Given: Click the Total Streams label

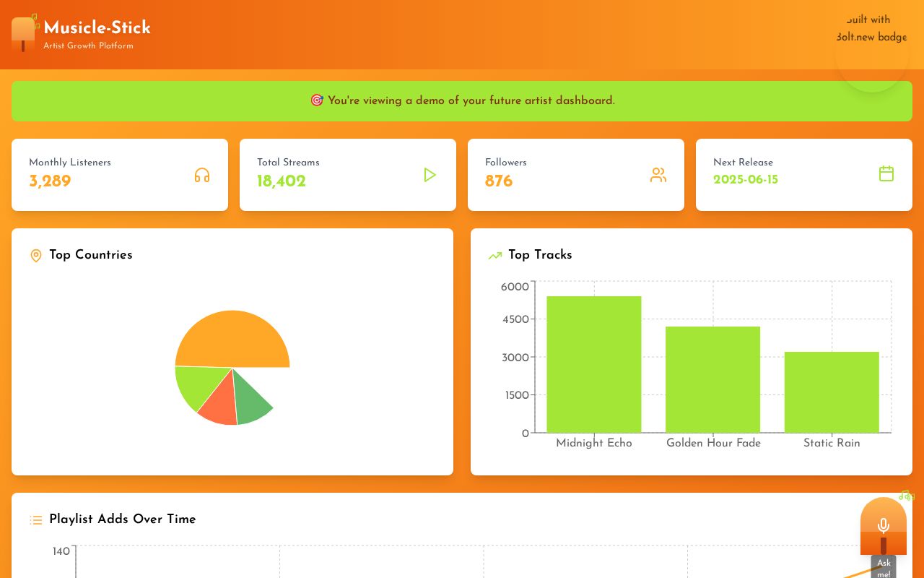Looking at the screenshot, I should point(288,163).
